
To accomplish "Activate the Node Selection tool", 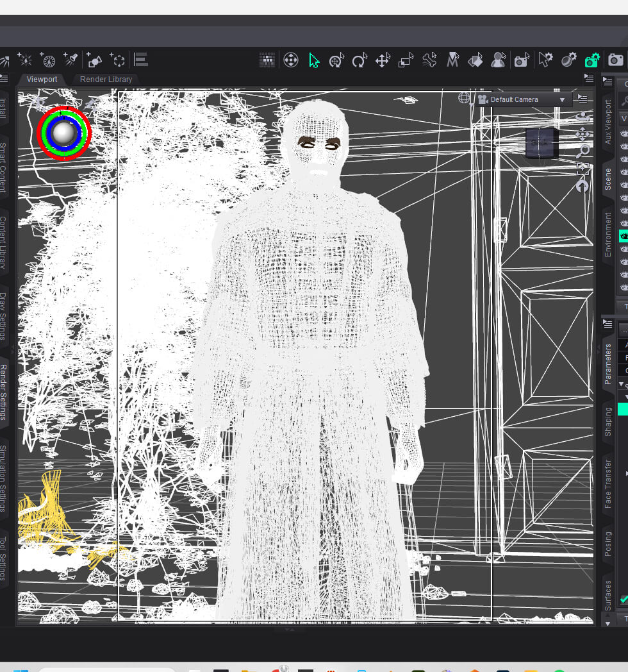I will click(313, 60).
